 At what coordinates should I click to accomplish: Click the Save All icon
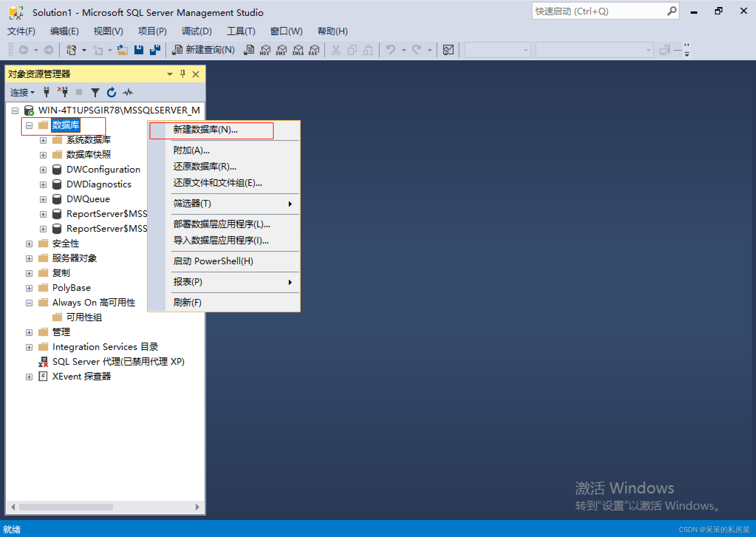click(x=155, y=50)
